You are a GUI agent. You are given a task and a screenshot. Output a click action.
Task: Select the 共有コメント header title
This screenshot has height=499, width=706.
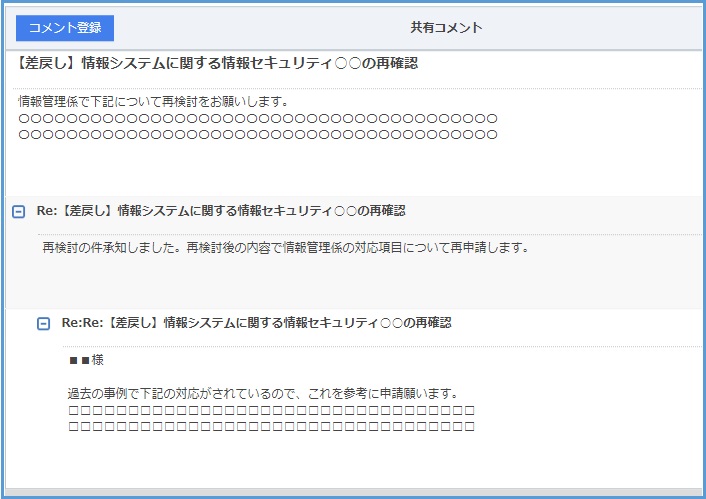[446, 27]
